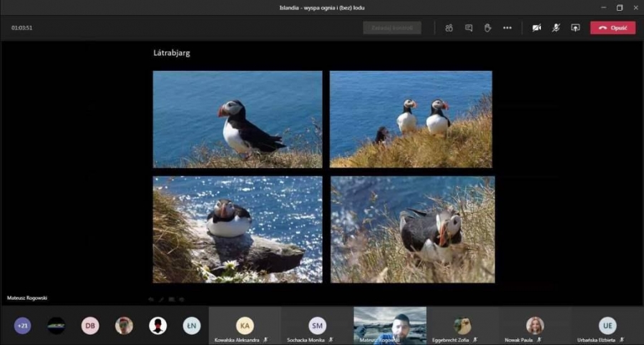The width and height of the screenshot is (644, 345).
Task: Select Kowalska Aleksandra participant tile
Action: tap(245, 326)
